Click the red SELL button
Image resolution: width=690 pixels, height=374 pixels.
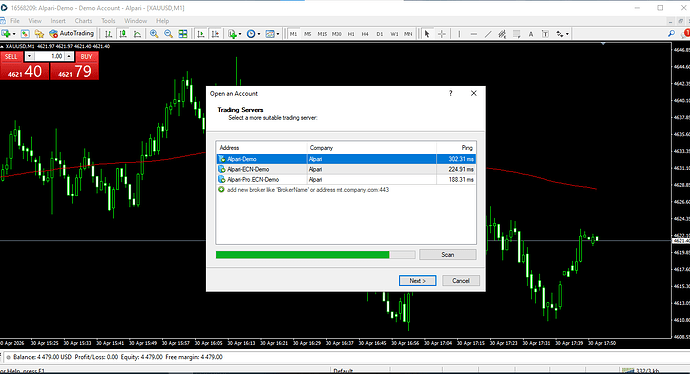11,56
